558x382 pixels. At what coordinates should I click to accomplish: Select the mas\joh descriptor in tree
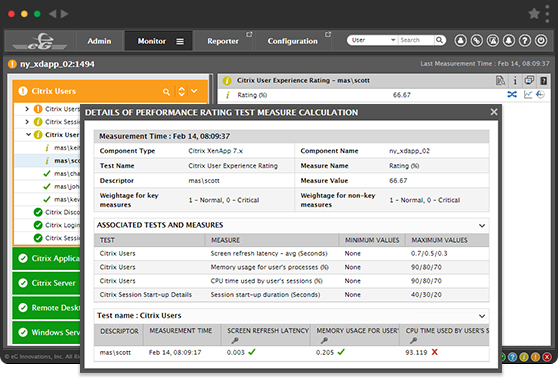pyautogui.click(x=67, y=187)
